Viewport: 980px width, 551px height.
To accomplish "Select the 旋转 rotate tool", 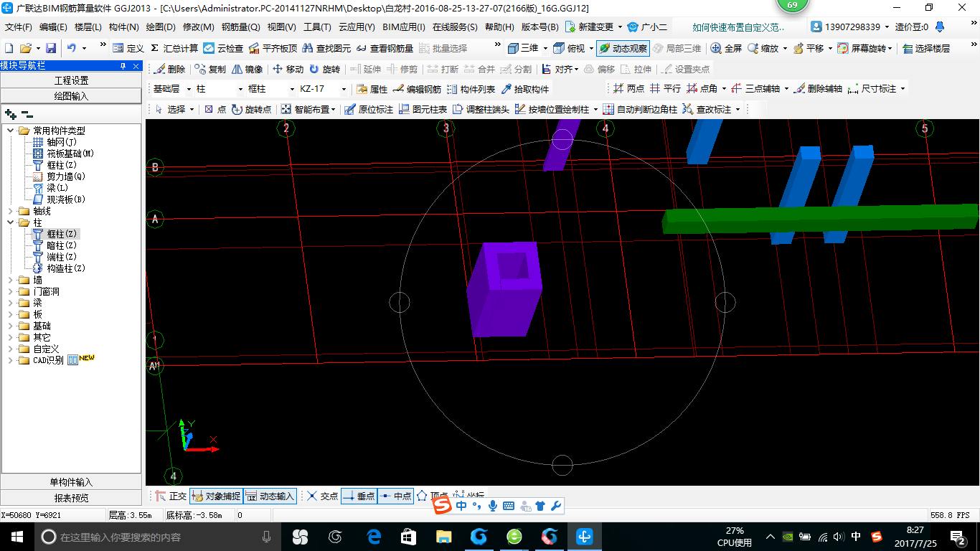I will [x=324, y=69].
